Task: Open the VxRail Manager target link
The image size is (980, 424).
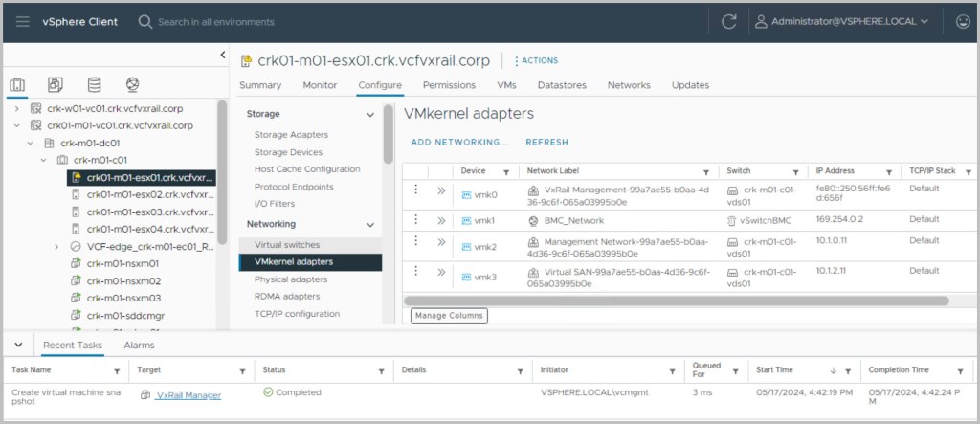Action: (x=189, y=395)
